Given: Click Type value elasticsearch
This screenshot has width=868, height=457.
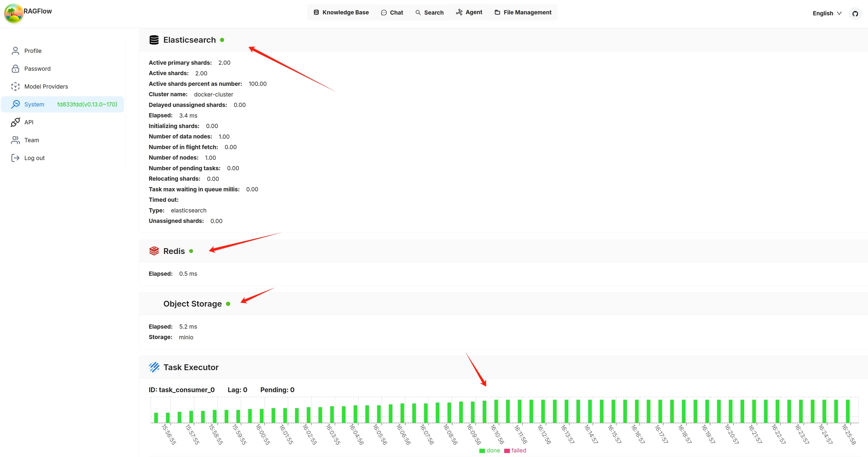Looking at the screenshot, I should (x=188, y=210).
